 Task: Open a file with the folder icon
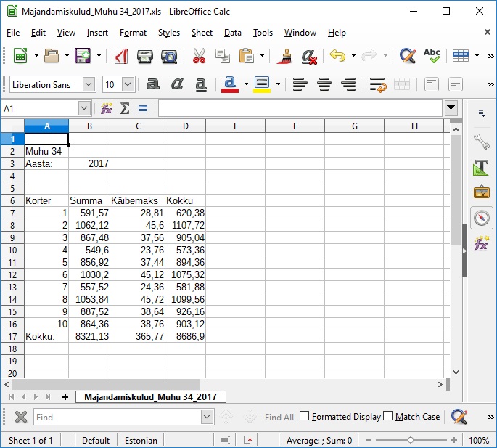tap(52, 56)
